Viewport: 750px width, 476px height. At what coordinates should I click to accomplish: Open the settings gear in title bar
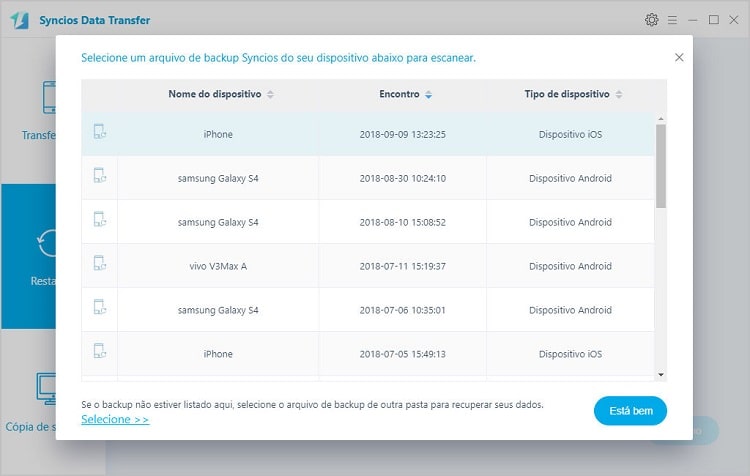[651, 20]
